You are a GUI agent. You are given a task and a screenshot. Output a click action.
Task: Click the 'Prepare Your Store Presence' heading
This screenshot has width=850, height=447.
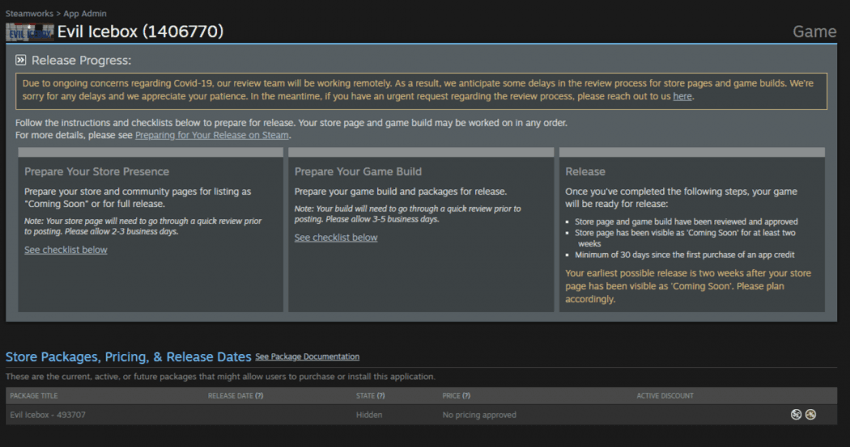click(x=96, y=171)
